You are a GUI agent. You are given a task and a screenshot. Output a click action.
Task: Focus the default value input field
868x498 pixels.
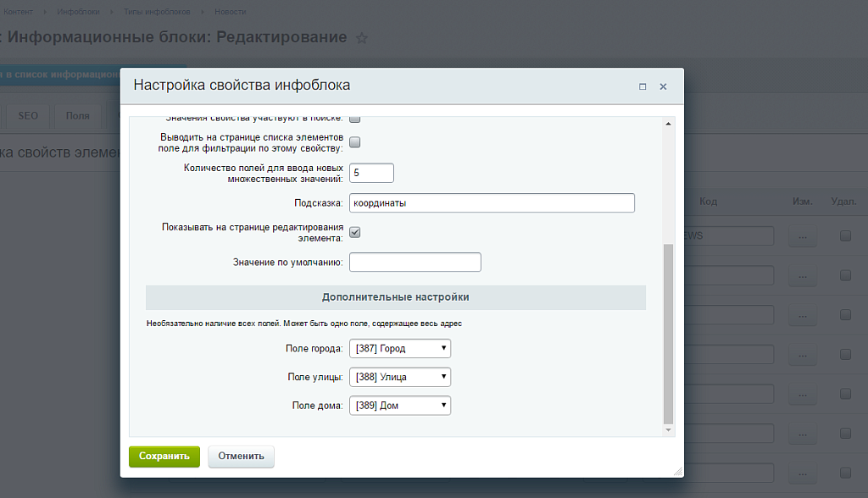[x=415, y=263]
